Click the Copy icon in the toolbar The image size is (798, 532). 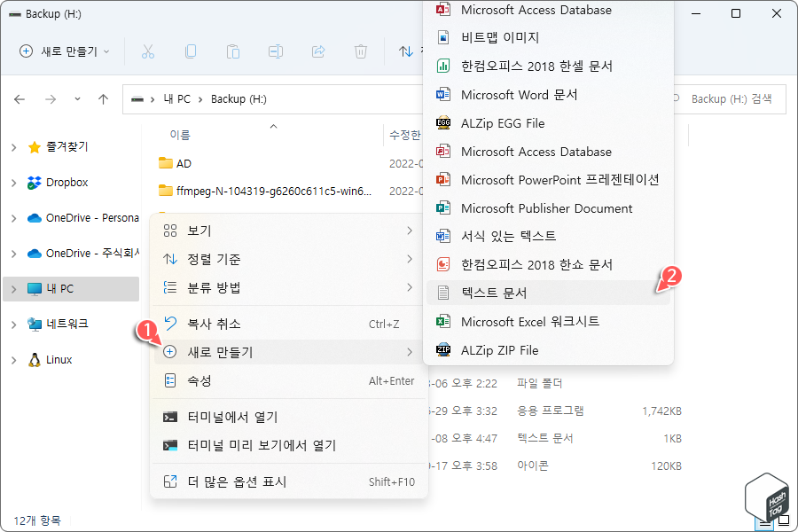click(191, 52)
